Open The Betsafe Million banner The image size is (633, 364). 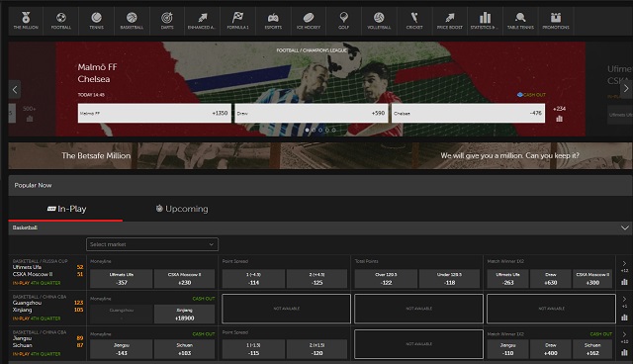pyautogui.click(x=320, y=155)
